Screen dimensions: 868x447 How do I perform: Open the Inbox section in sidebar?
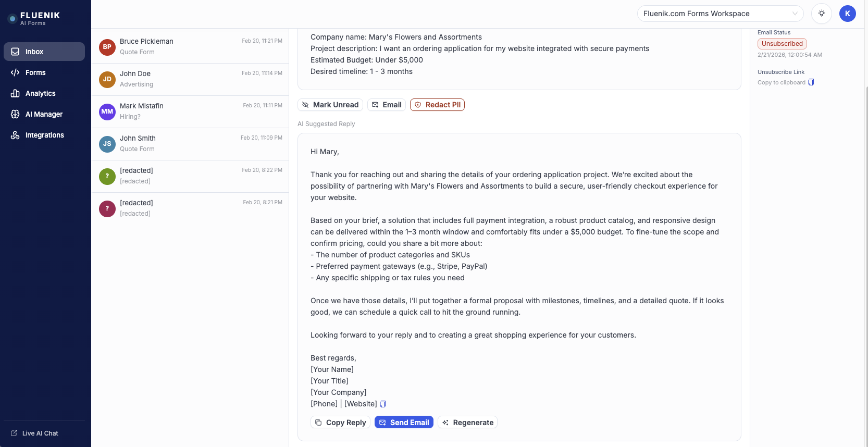[x=44, y=52]
